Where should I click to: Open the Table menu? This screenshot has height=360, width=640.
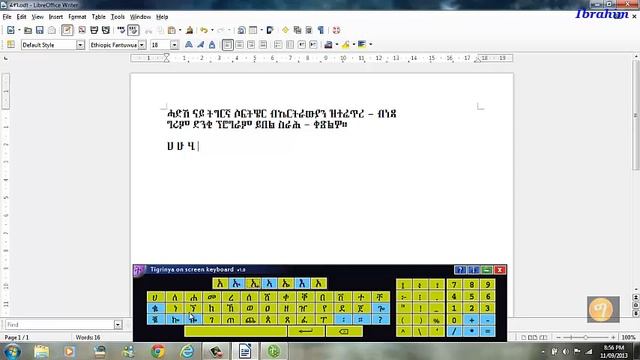point(98,17)
